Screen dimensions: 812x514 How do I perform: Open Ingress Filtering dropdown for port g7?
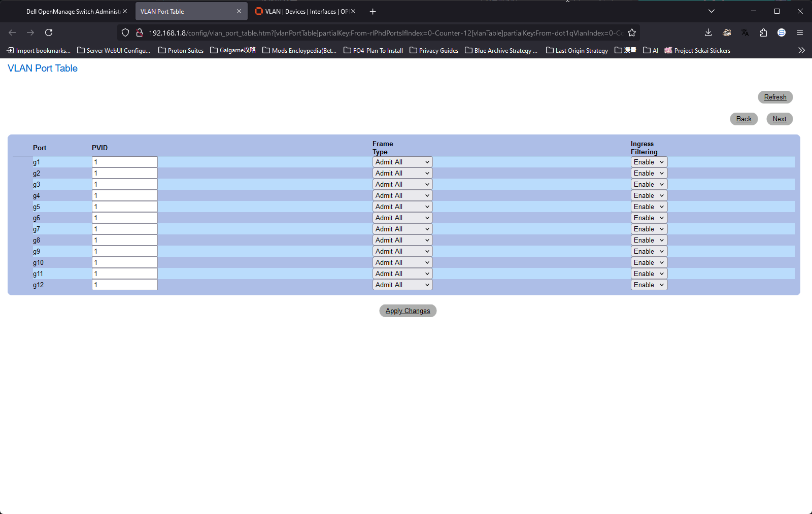[649, 229]
